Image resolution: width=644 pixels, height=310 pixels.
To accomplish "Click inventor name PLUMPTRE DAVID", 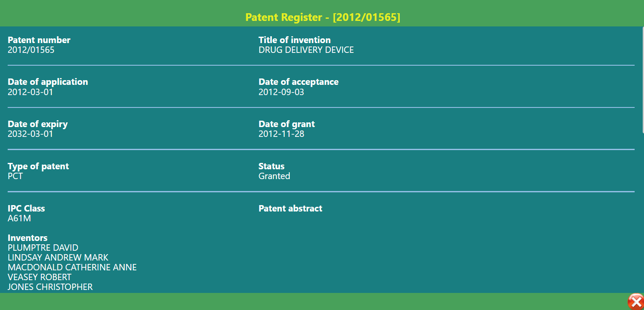I will pos(43,247).
